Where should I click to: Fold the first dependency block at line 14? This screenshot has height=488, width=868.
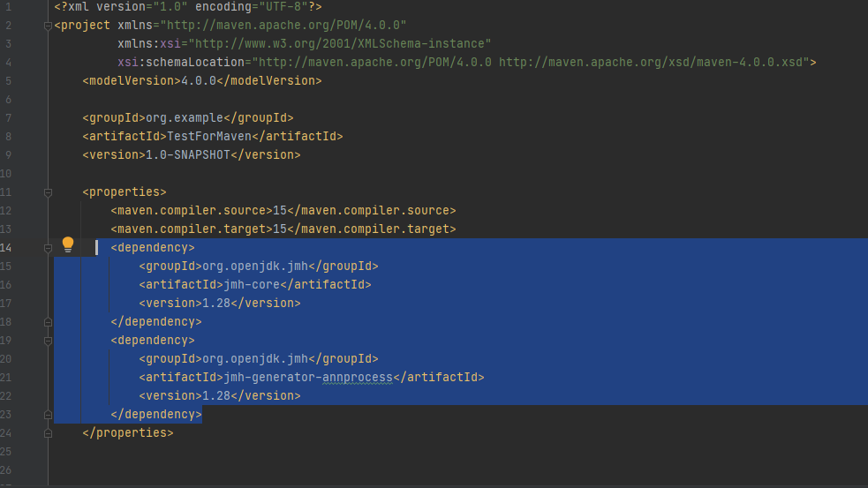coord(48,248)
